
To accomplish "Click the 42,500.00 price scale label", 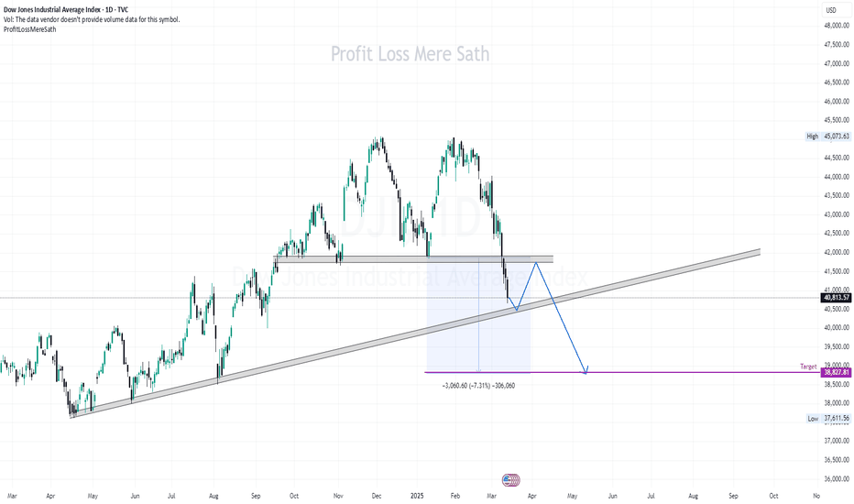I will 837,233.
